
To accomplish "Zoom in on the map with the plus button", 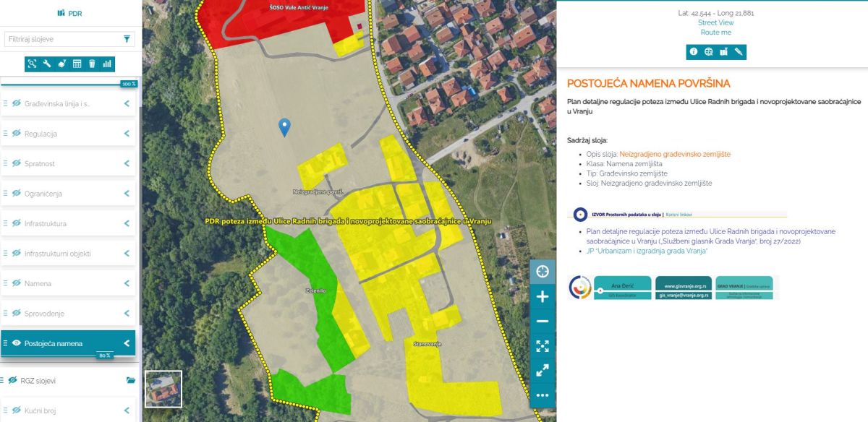I will (542, 296).
